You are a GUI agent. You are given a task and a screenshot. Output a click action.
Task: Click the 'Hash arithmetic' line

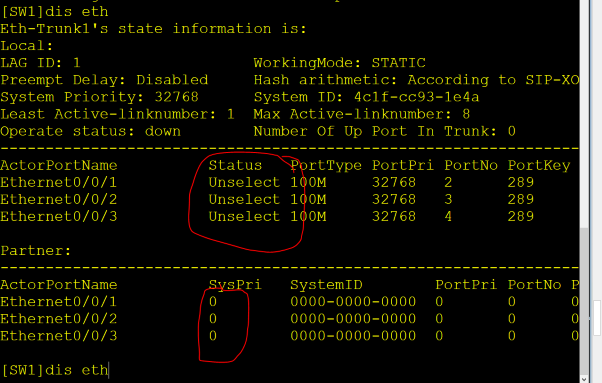coord(416,80)
